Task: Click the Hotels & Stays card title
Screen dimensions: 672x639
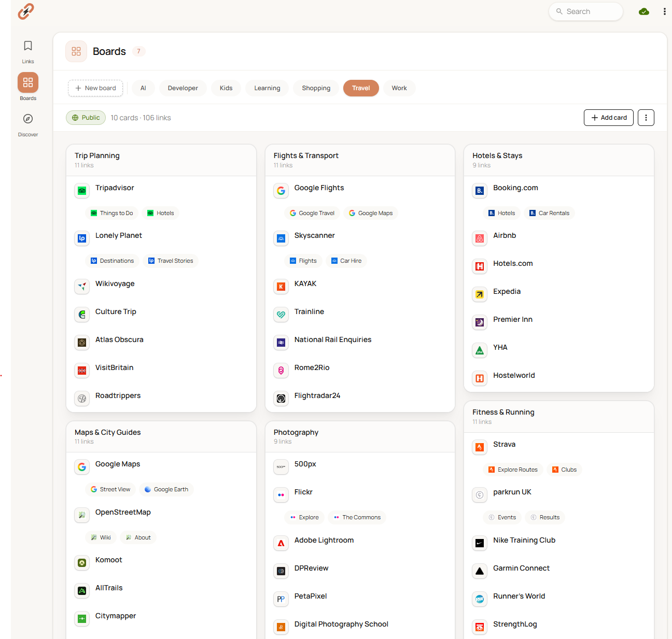Action: pyautogui.click(x=497, y=155)
